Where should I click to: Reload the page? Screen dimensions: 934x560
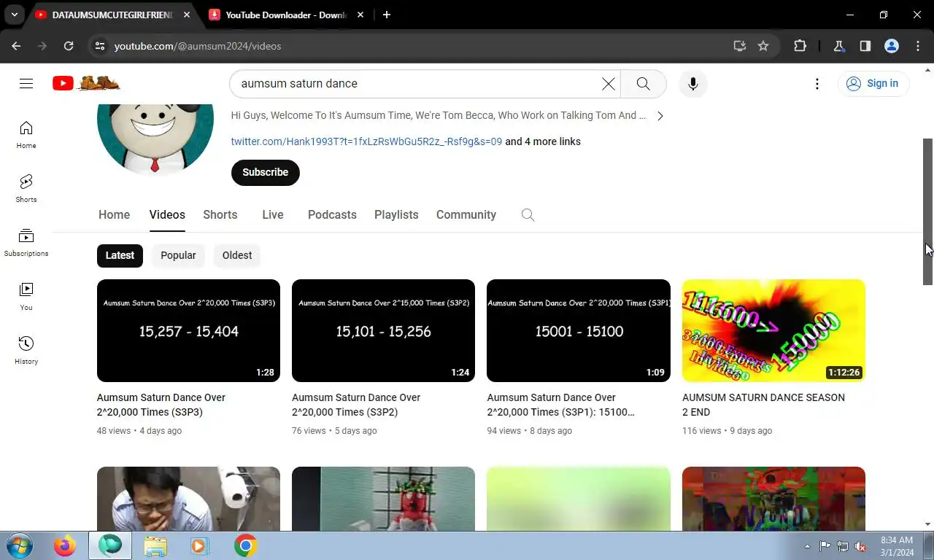pos(69,46)
